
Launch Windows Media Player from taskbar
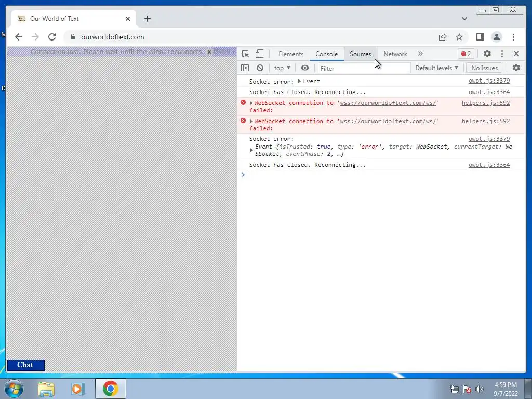[77, 389]
